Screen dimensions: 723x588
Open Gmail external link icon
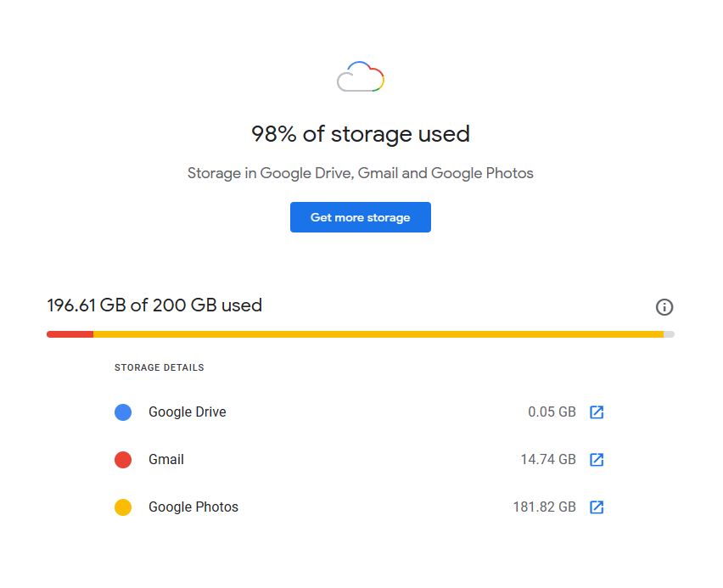(597, 460)
